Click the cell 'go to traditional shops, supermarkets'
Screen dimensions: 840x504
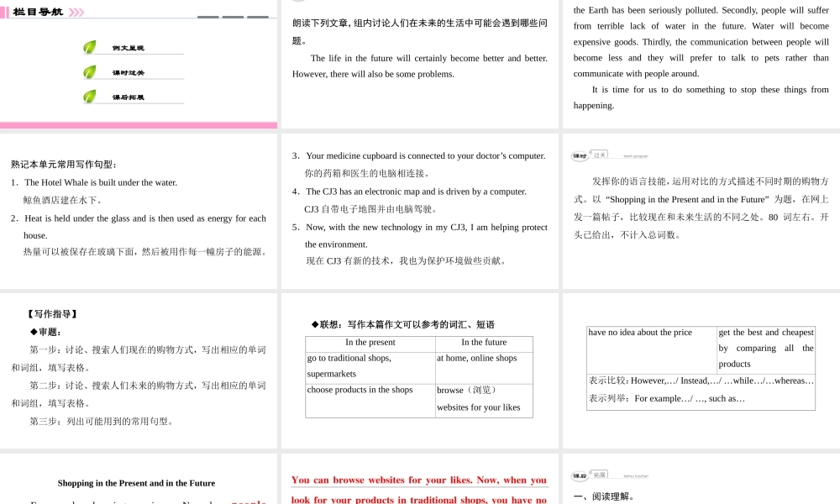click(x=370, y=367)
